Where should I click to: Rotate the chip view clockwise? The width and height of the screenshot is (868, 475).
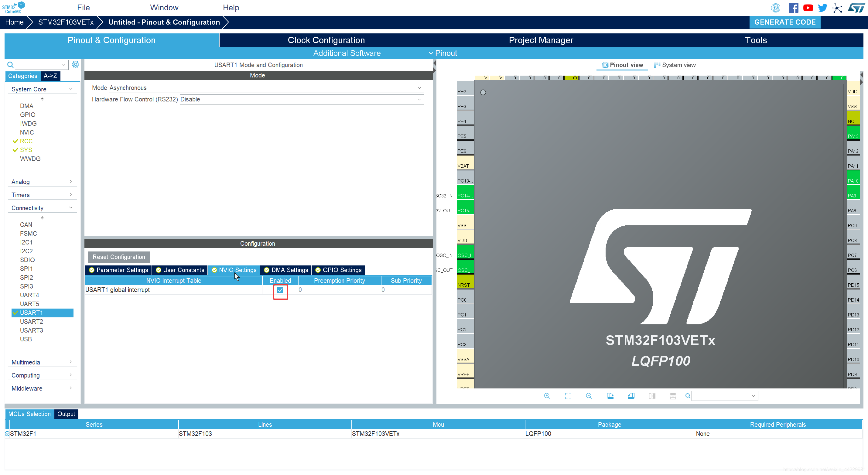coord(610,396)
